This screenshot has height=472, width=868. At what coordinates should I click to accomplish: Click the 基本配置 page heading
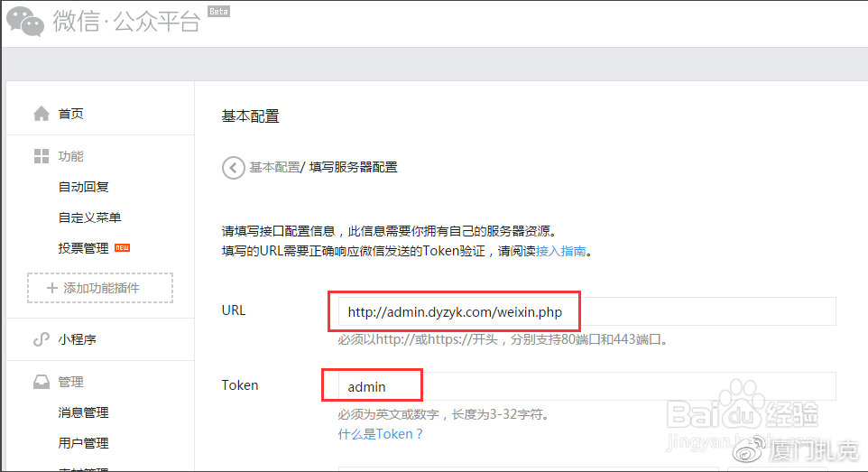click(250, 116)
